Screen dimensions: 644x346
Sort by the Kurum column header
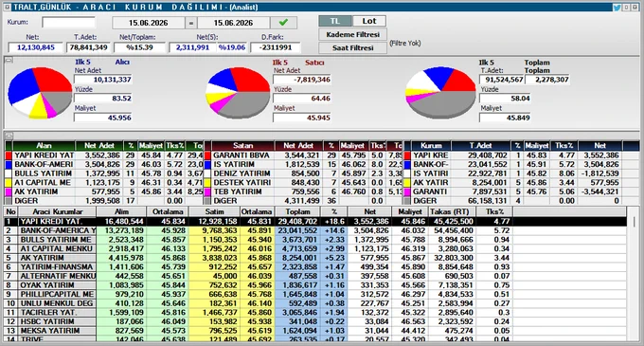(431, 145)
